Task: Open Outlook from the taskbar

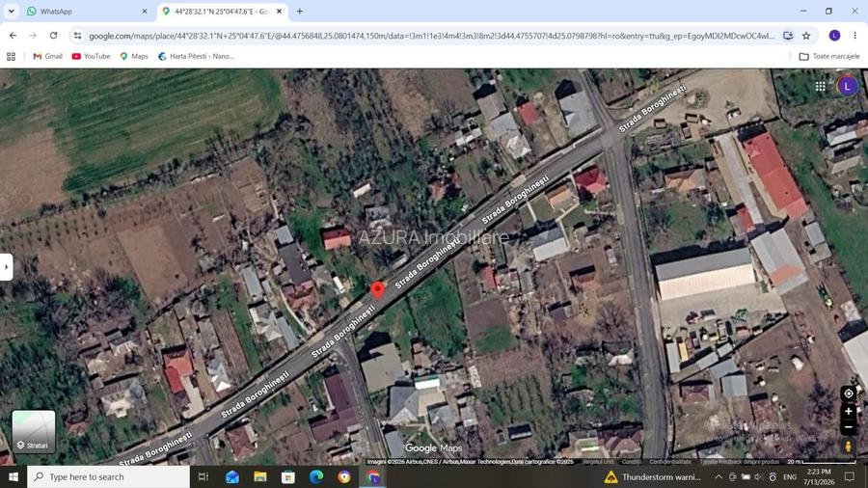Action: click(x=231, y=477)
